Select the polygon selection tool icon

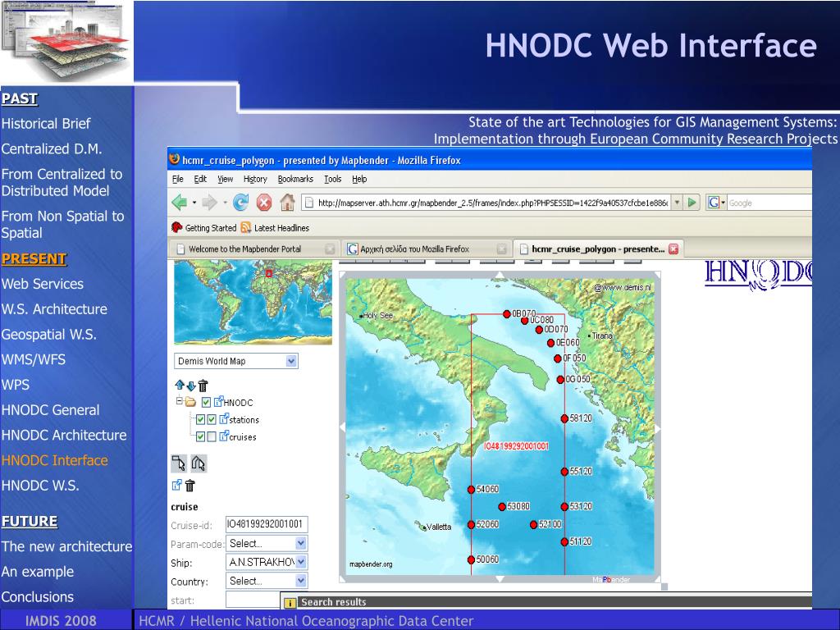(198, 463)
